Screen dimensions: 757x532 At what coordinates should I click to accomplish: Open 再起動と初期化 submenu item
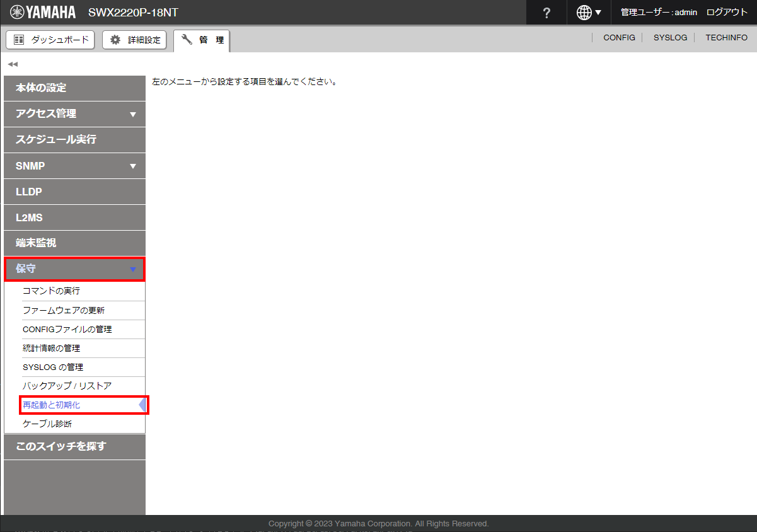click(52, 405)
